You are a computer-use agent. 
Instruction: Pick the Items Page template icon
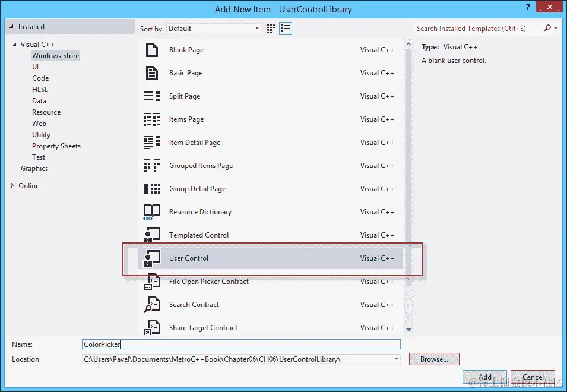152,119
